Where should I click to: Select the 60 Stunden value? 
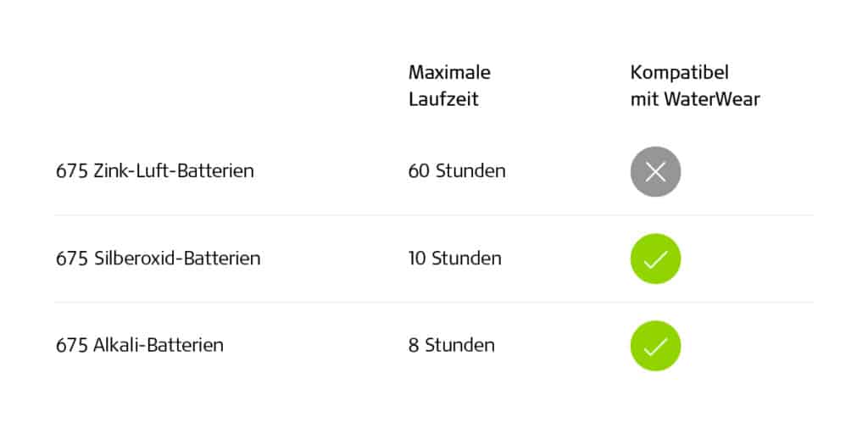457,171
